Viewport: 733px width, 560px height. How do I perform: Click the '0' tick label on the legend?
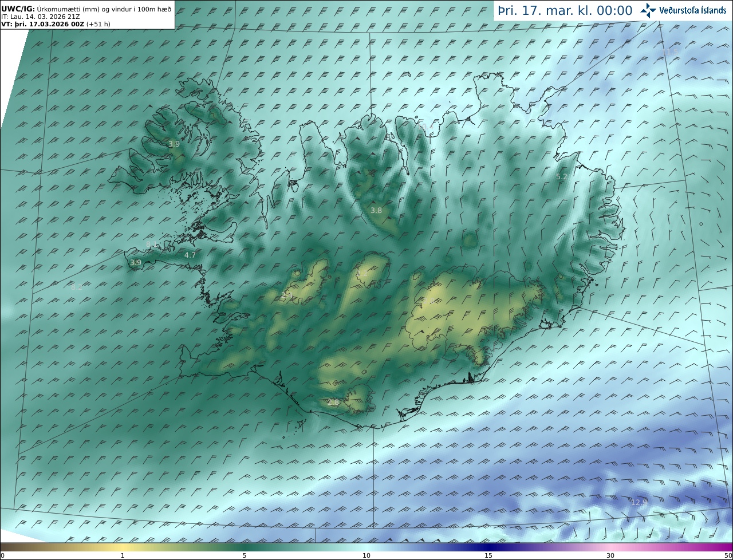click(x=2, y=555)
